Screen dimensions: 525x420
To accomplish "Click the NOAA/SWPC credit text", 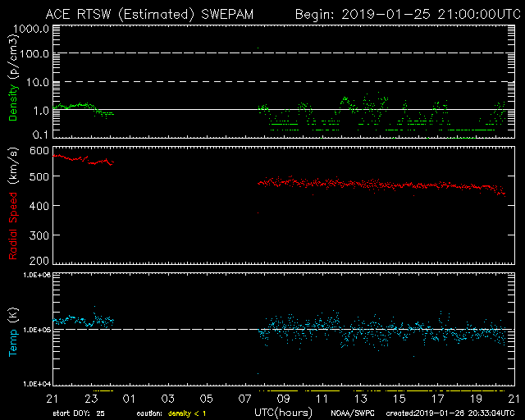I will tap(351, 413).
